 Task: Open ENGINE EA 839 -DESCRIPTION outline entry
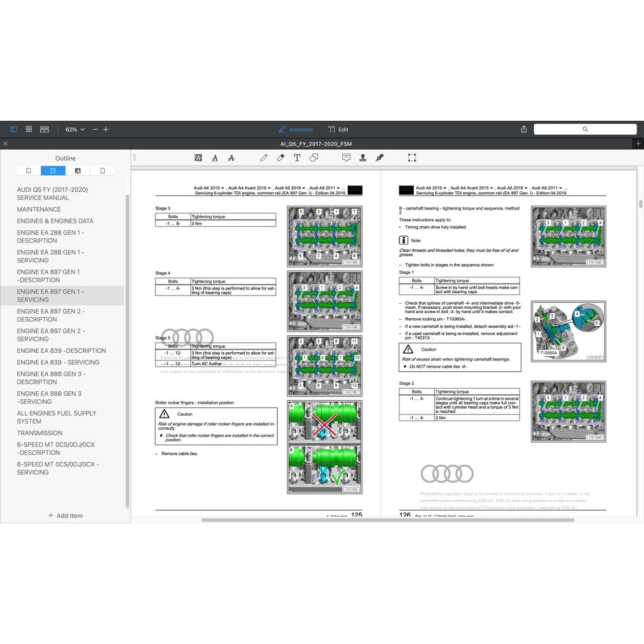(64, 350)
